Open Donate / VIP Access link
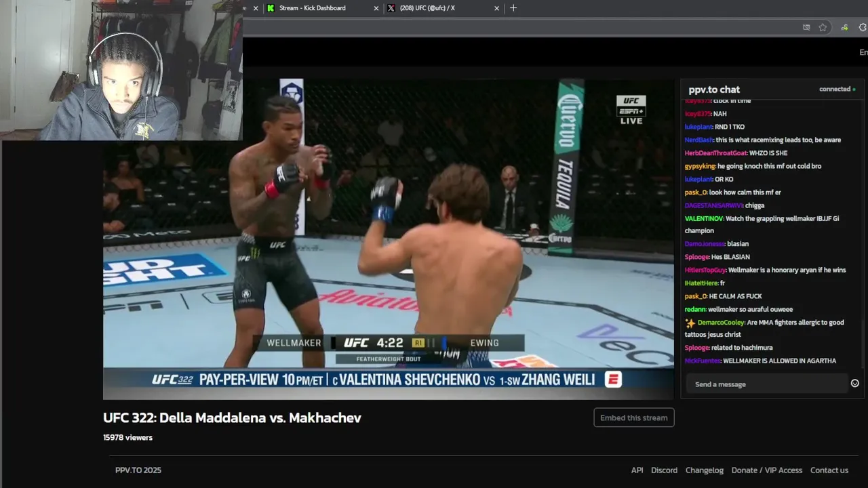 pos(766,470)
